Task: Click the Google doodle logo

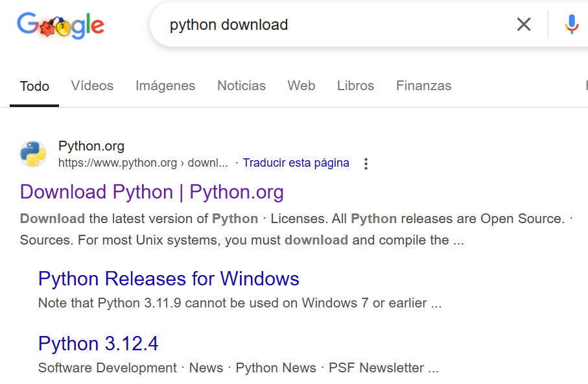Action: (61, 25)
